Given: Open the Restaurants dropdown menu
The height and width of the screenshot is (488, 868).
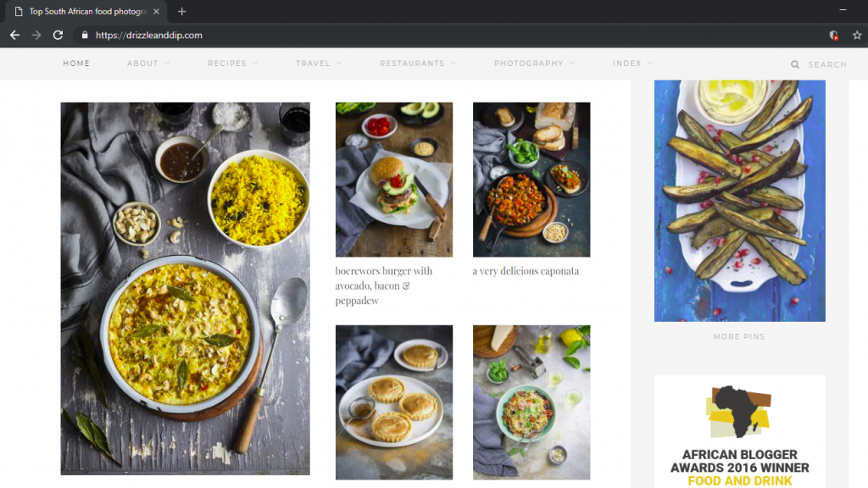Looking at the screenshot, I should 418,63.
